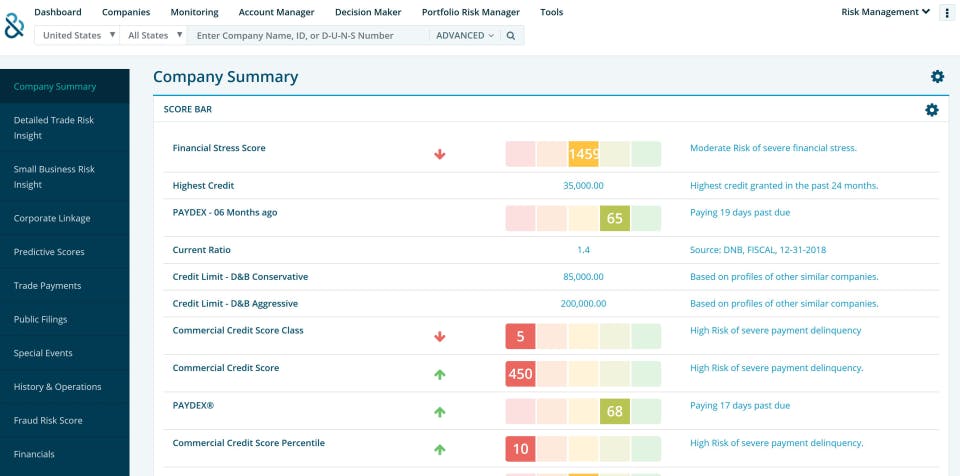The height and width of the screenshot is (476, 960).
Task: Open Company Summary settings gear
Action: point(937,77)
